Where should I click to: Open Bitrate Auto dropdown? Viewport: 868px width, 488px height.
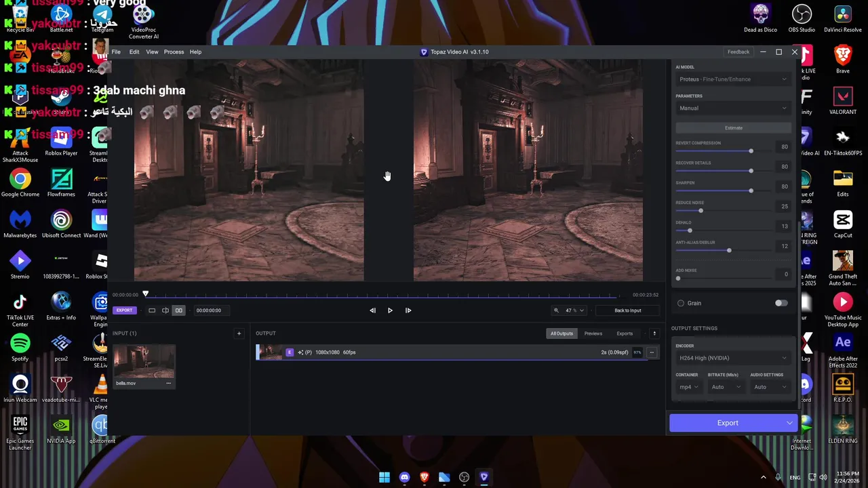[726, 387]
